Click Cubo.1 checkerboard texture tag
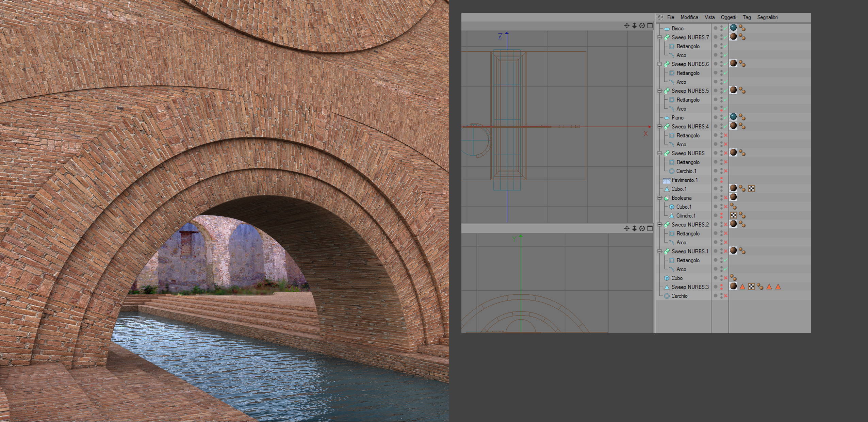The height and width of the screenshot is (422, 868). click(751, 189)
